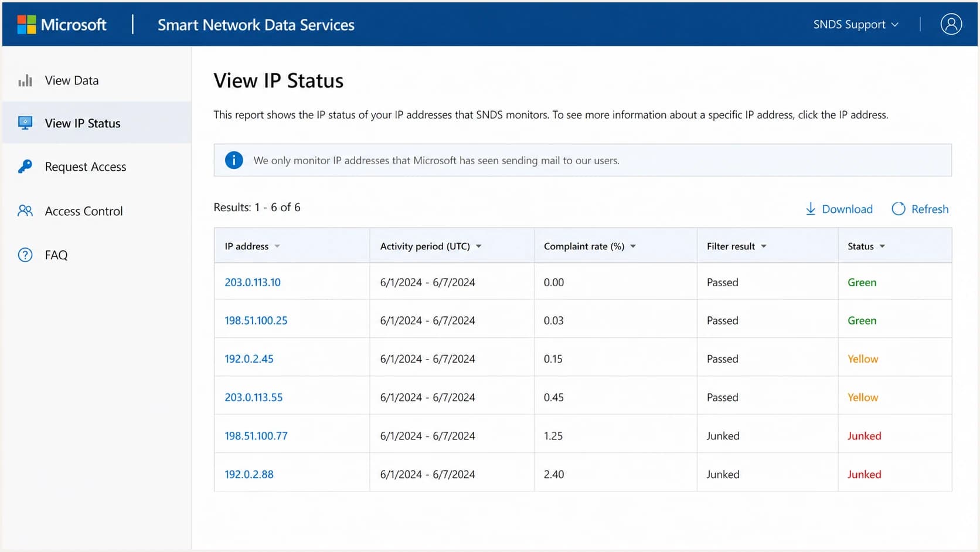Click activity period for 203.0.113.10 row
This screenshot has width=980, height=552.
click(x=428, y=282)
